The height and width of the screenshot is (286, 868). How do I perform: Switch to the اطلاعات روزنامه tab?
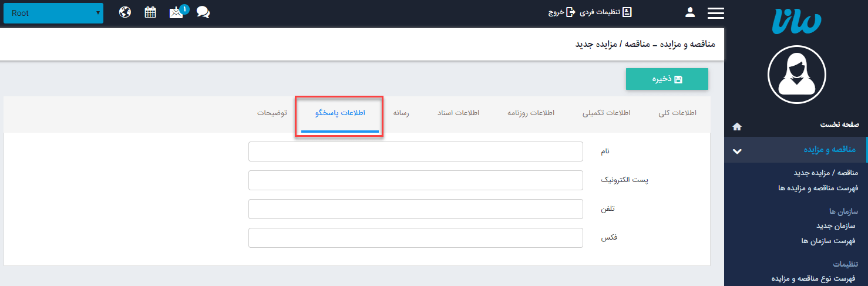(x=531, y=113)
